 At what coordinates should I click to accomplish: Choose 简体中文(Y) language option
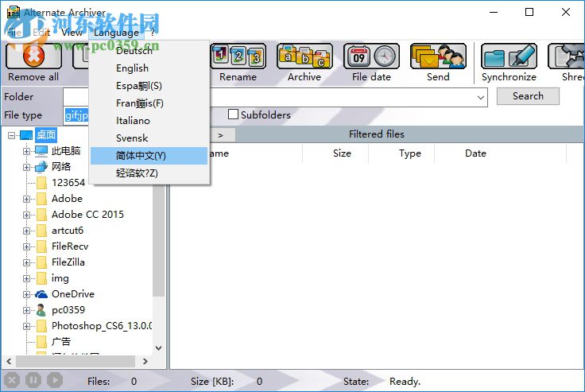149,156
